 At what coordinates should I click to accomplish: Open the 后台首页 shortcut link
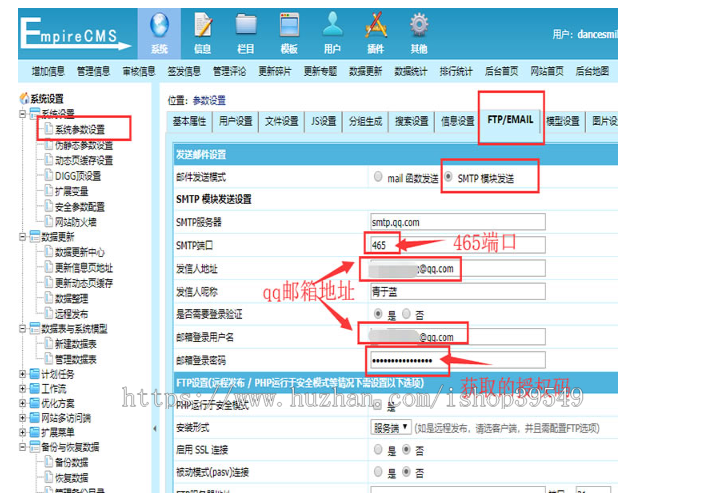coord(502,71)
